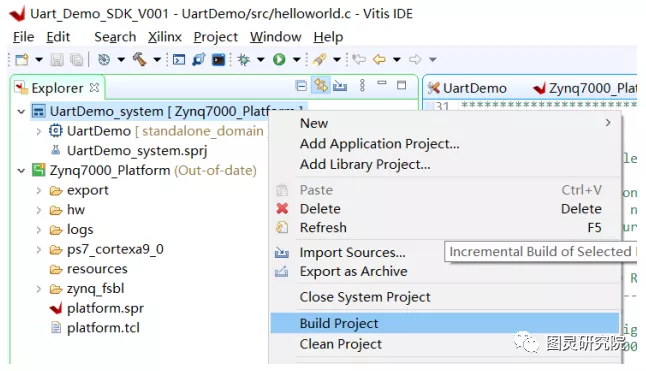Viewport: 646px width, 371px height.
Task: Expand the export folder
Action: (39, 191)
